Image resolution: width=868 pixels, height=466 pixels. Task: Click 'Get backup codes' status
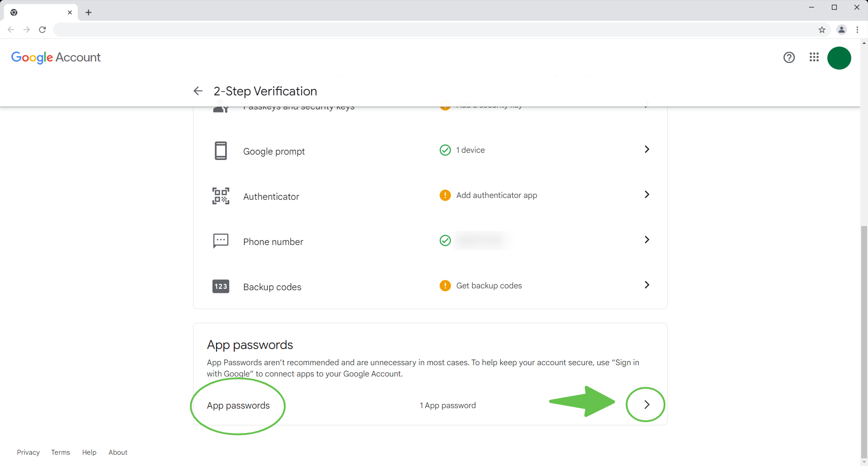[x=489, y=286]
